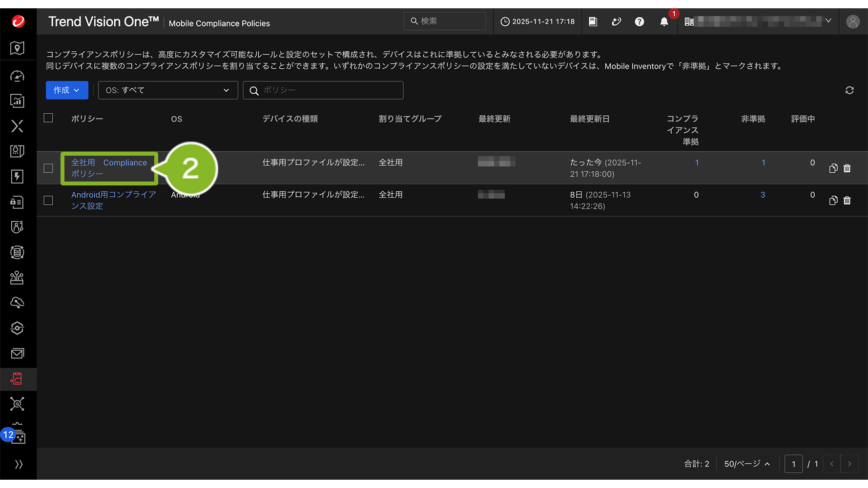Click the Trend Micro logo icon
The width and height of the screenshot is (868, 488).
(18, 21)
